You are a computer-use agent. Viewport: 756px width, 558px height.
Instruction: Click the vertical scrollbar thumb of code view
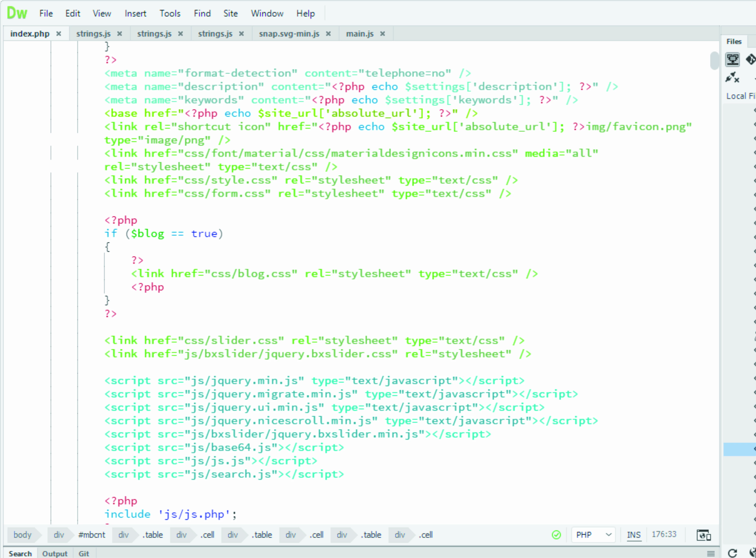(x=714, y=60)
